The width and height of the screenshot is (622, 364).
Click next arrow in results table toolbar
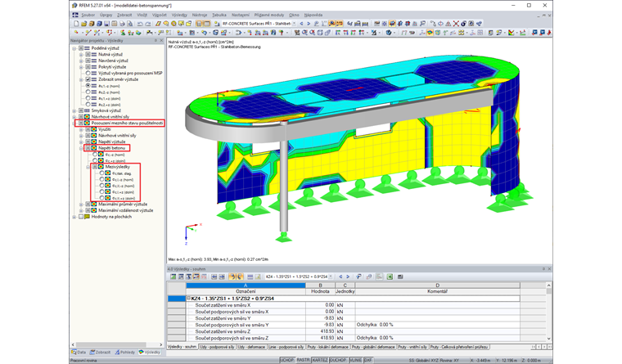point(348,276)
